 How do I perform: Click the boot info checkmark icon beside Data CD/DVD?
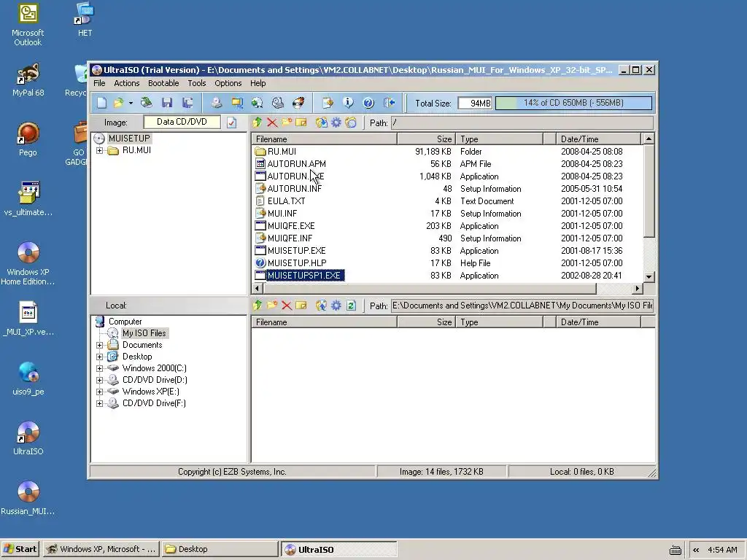point(231,122)
